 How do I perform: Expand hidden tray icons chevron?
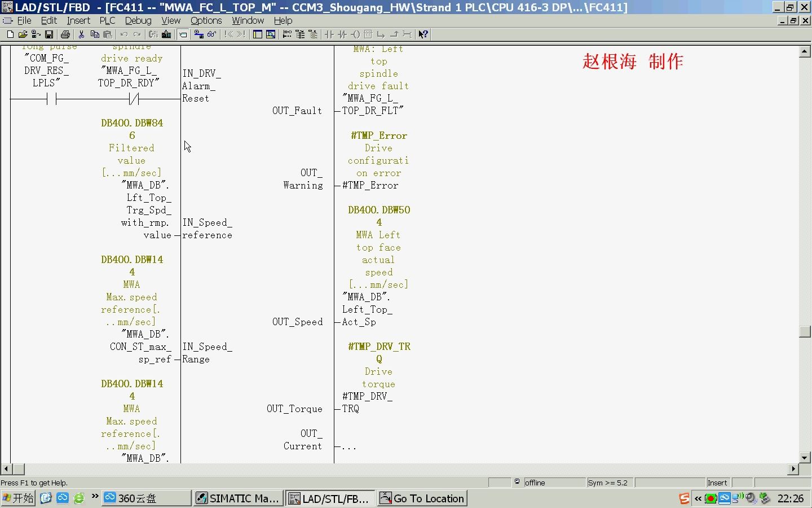click(698, 498)
